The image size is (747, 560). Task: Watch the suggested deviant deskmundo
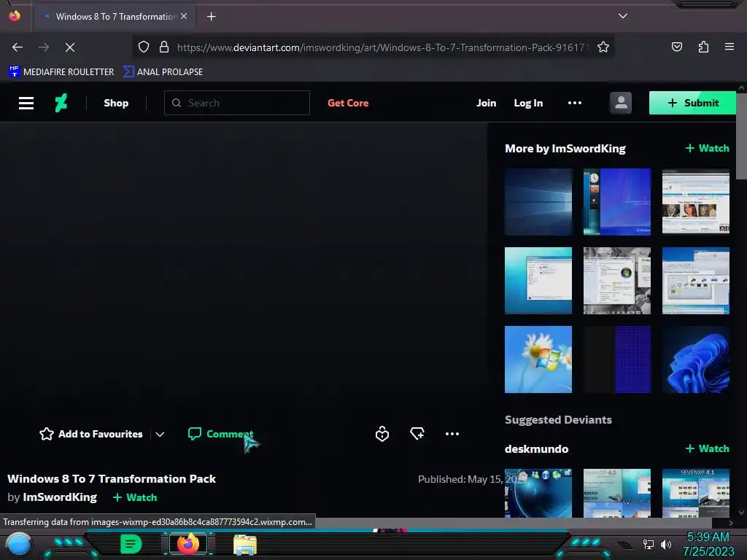(x=707, y=448)
